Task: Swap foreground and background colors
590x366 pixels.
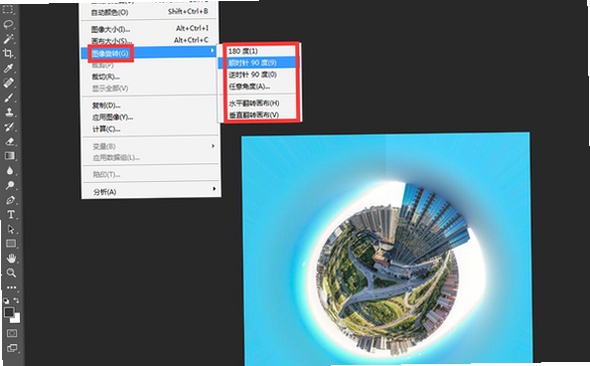Action: coord(16,300)
